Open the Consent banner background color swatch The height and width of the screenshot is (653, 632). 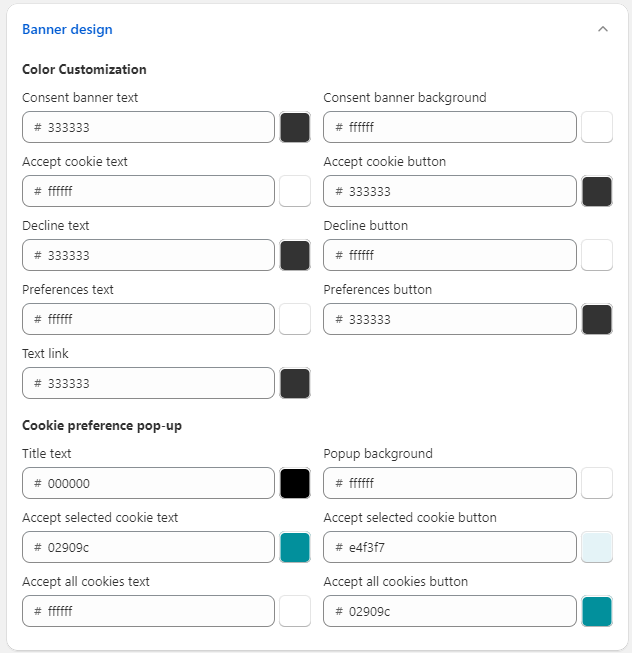[597, 127]
